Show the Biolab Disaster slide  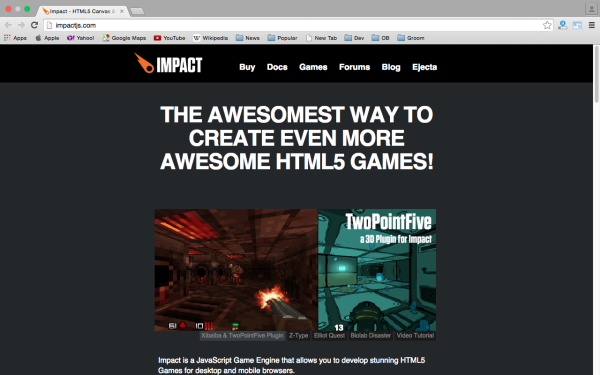[x=370, y=336]
